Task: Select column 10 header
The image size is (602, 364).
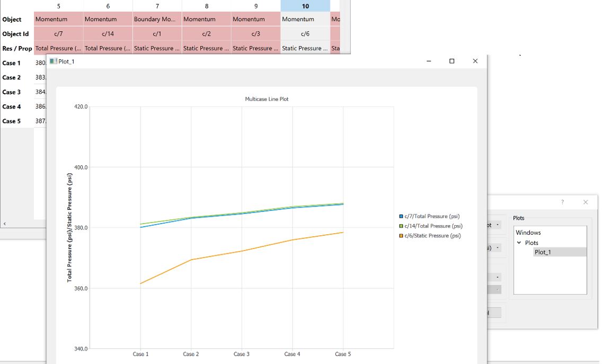Action: pyautogui.click(x=305, y=6)
